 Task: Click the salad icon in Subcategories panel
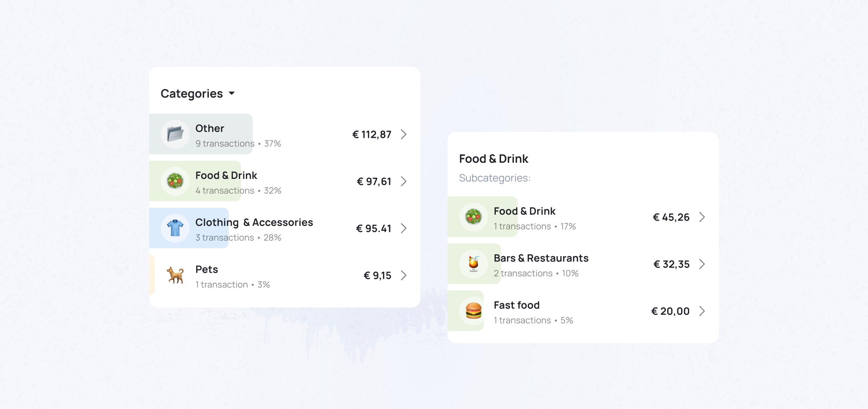474,217
